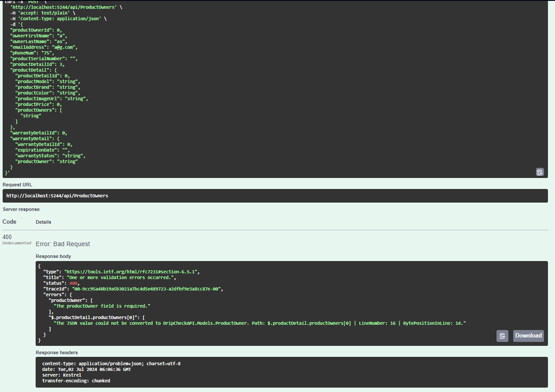555x392 pixels.
Task: Click the productColor line in curl
Action: click(48, 93)
